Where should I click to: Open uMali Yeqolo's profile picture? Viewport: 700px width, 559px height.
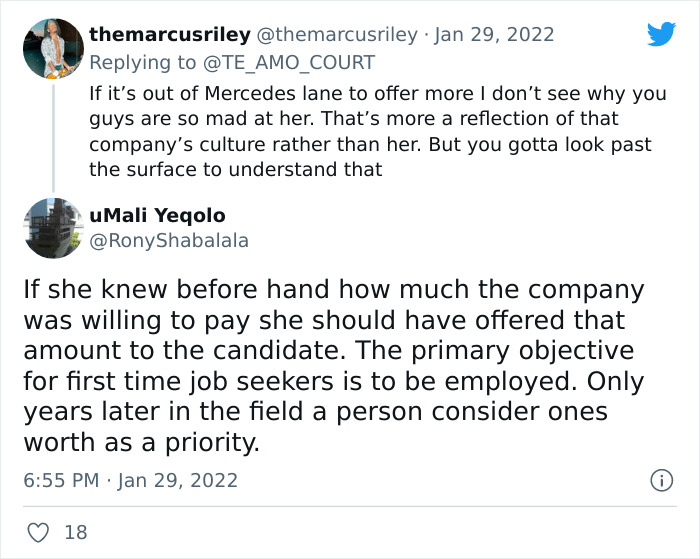click(52, 229)
